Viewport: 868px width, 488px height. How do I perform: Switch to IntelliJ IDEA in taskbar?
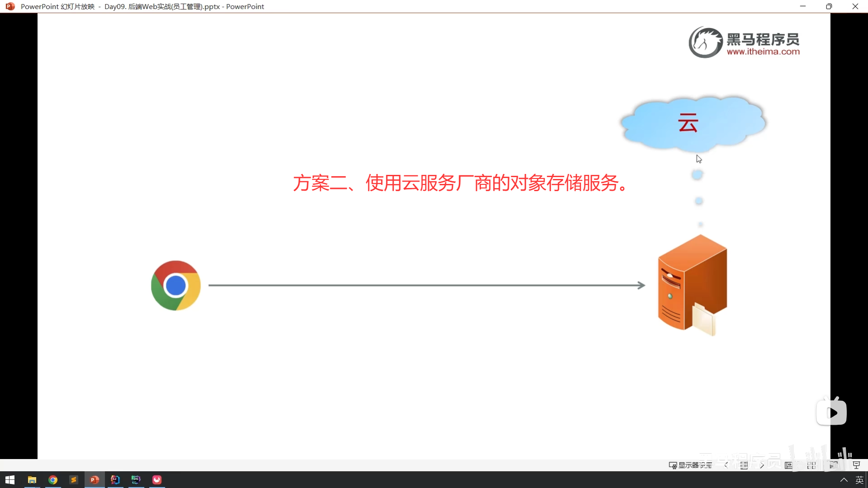click(x=115, y=479)
